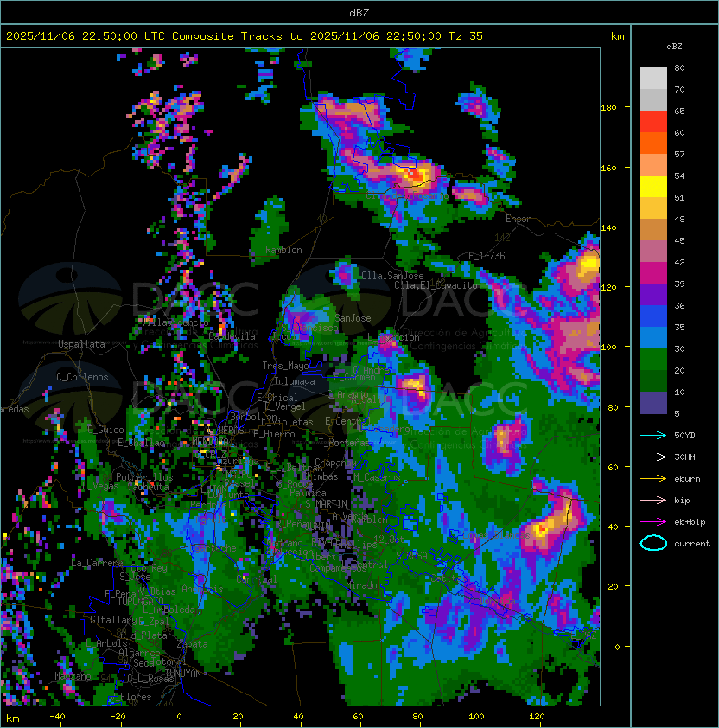Click the 'Zapata' place label
719x728 pixels.
click(192, 644)
